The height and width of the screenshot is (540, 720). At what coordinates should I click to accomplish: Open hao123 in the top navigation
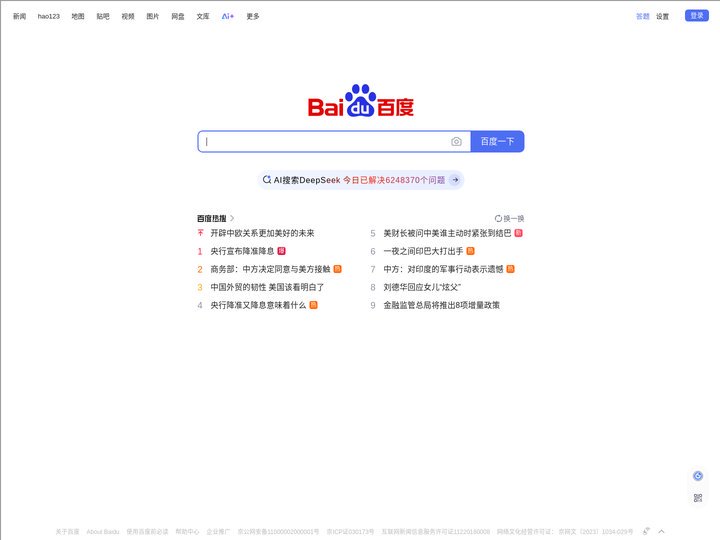[x=49, y=16]
